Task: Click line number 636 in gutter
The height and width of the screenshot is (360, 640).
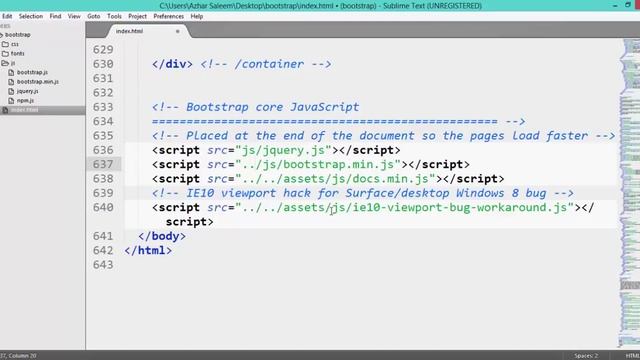Action: pos(103,150)
